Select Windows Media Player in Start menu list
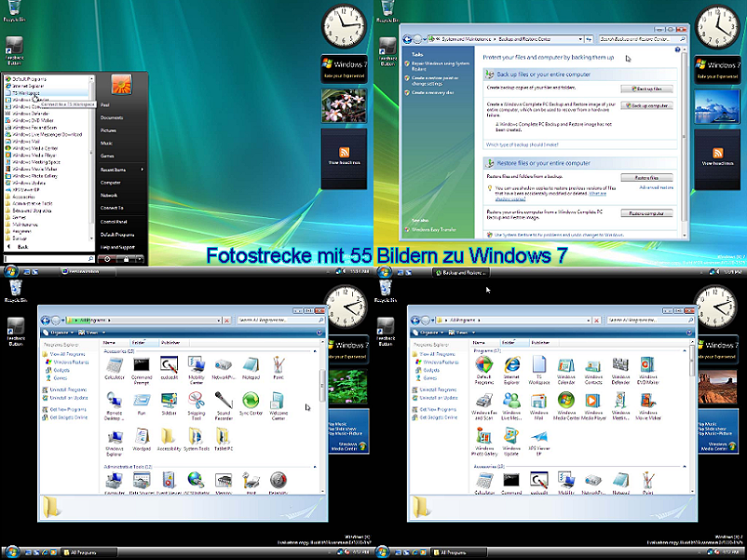 point(35,154)
